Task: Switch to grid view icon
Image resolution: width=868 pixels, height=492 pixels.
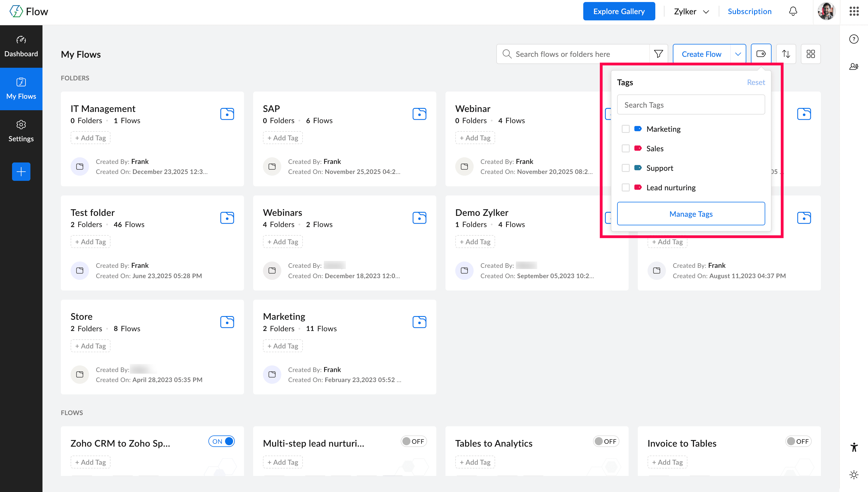Action: 811,54
